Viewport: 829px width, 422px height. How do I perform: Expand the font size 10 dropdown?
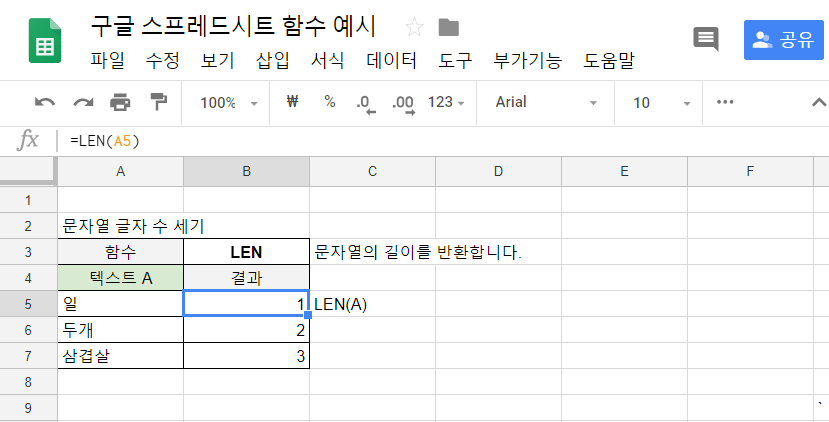(661, 102)
